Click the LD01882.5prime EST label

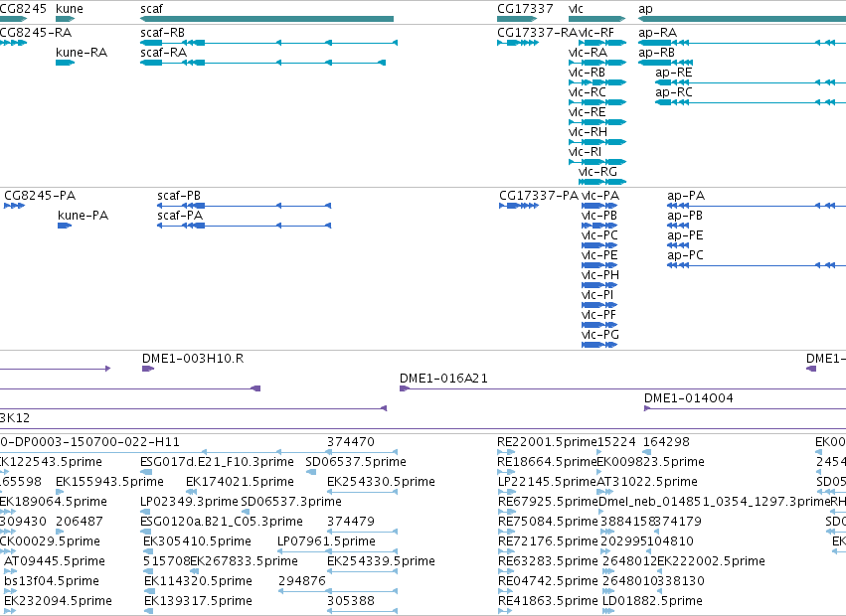[652, 601]
